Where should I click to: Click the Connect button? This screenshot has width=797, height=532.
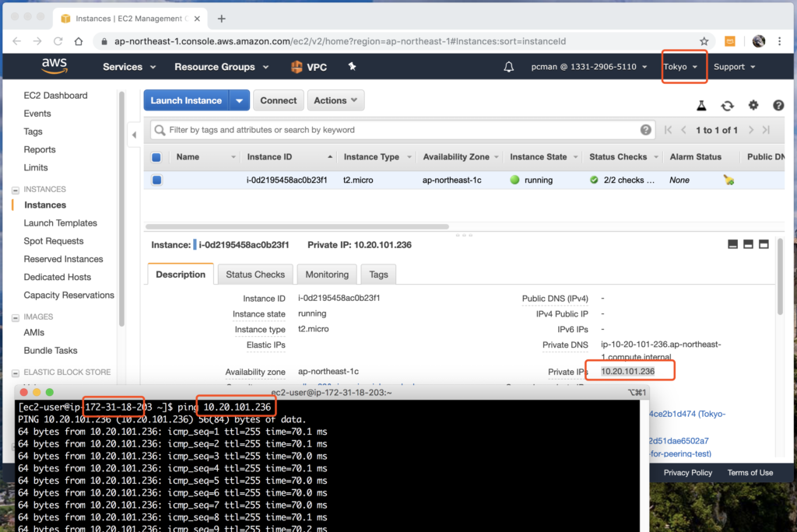278,100
